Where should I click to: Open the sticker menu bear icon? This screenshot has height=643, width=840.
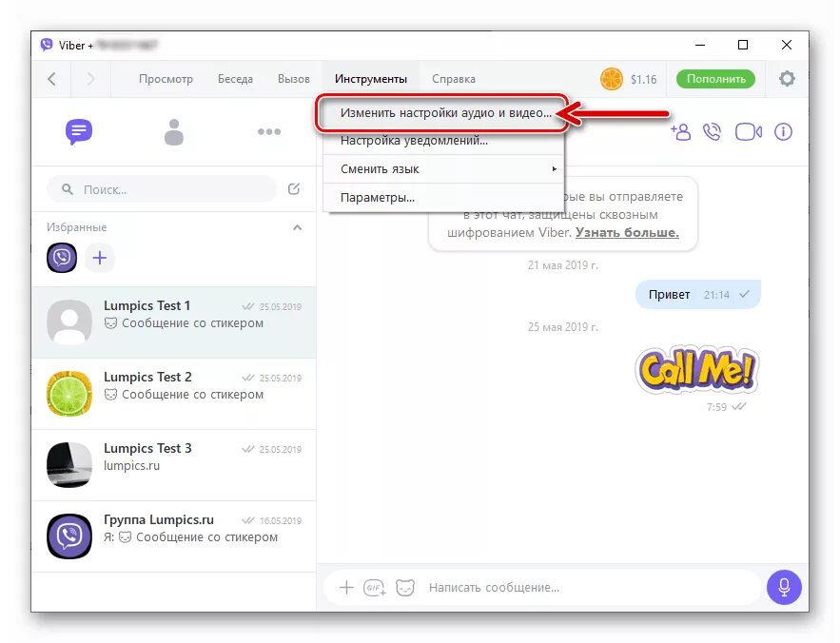tap(405, 588)
